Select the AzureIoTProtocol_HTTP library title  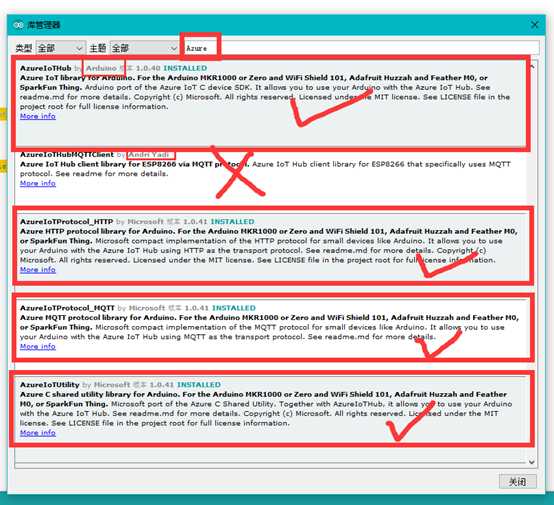coord(66,222)
